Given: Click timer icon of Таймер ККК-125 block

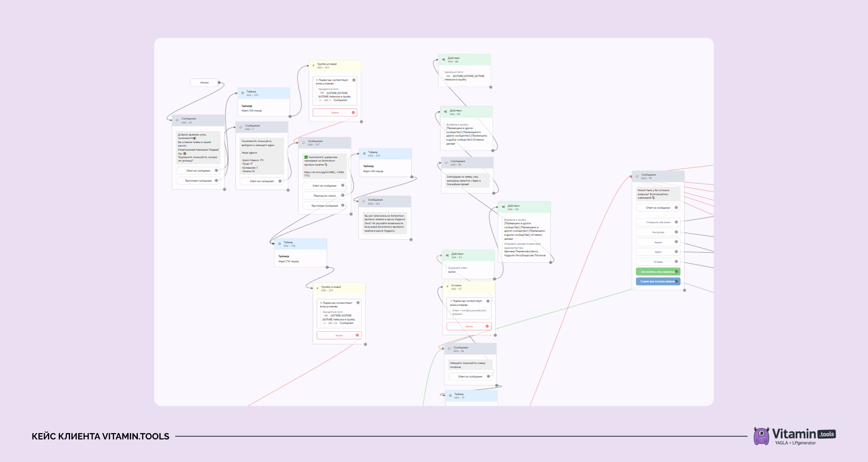Looking at the screenshot, I should click(x=242, y=93).
